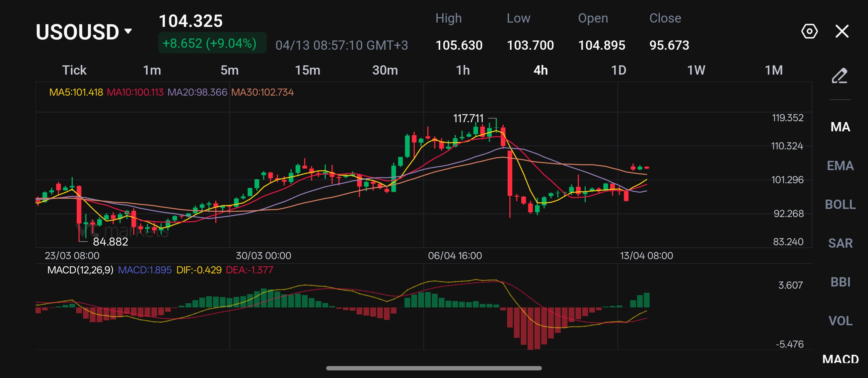868x378 pixels.
Task: Expand the USOUSD symbol dropdown
Action: [x=84, y=32]
